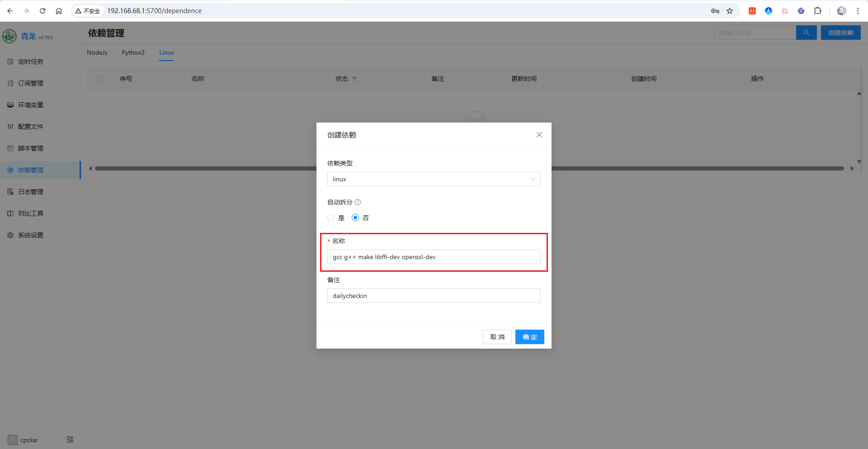Viewport: 868px width, 449px height.
Task: Go to 系统设置 in the sidebar
Action: [x=30, y=235]
